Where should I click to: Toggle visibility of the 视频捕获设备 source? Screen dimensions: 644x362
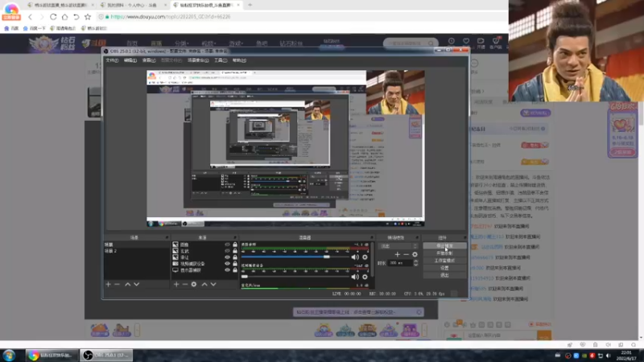[227, 264]
